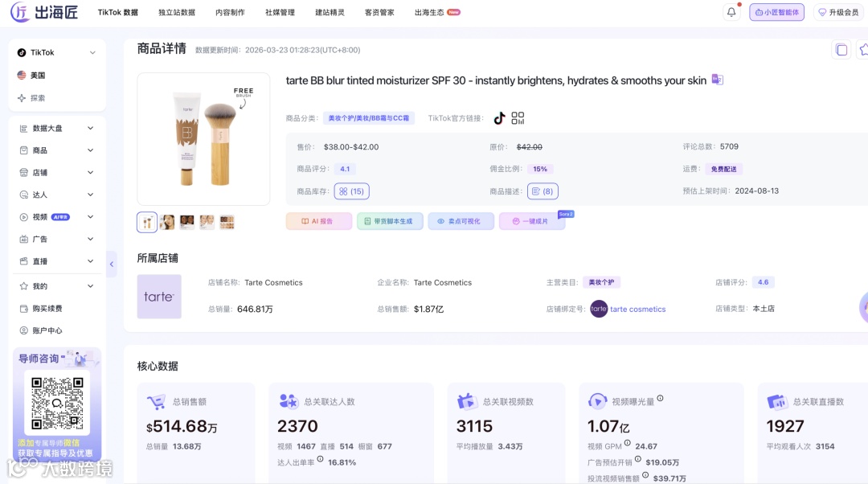Open 社媒管理 top menu
Image resolution: width=868 pixels, height=484 pixels.
(x=280, y=12)
